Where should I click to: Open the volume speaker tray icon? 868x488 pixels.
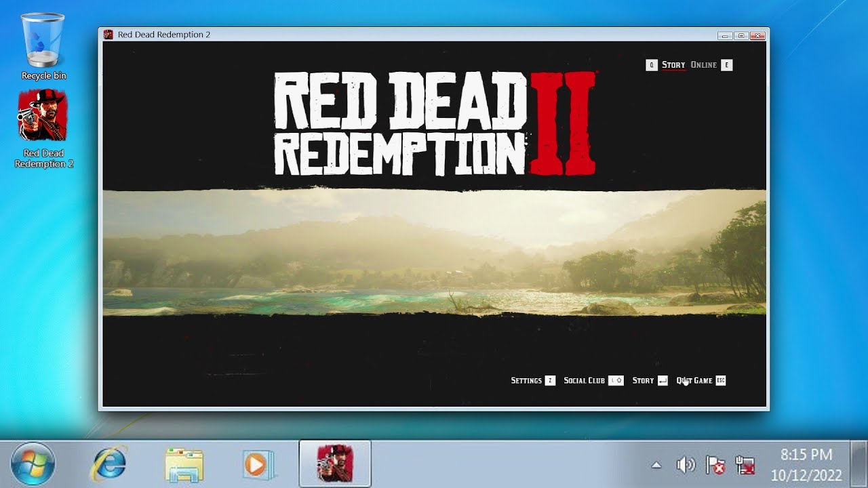pos(686,465)
